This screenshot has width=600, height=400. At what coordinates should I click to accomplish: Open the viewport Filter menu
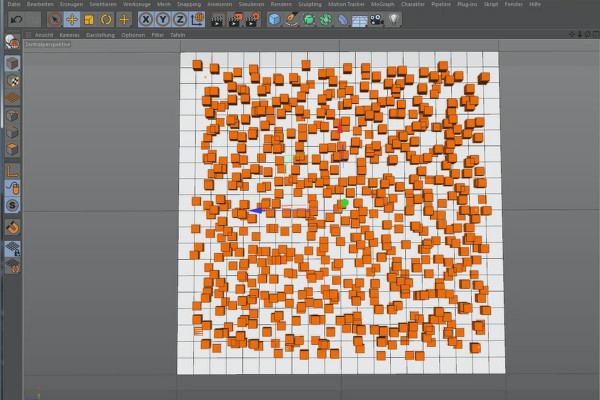click(x=158, y=35)
